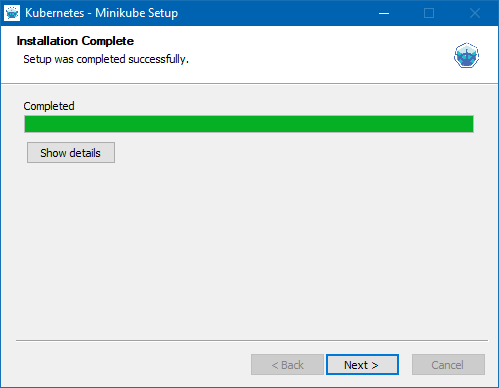Click the greyed-out maximize window icon
This screenshot has height=388, width=499.
click(429, 13)
